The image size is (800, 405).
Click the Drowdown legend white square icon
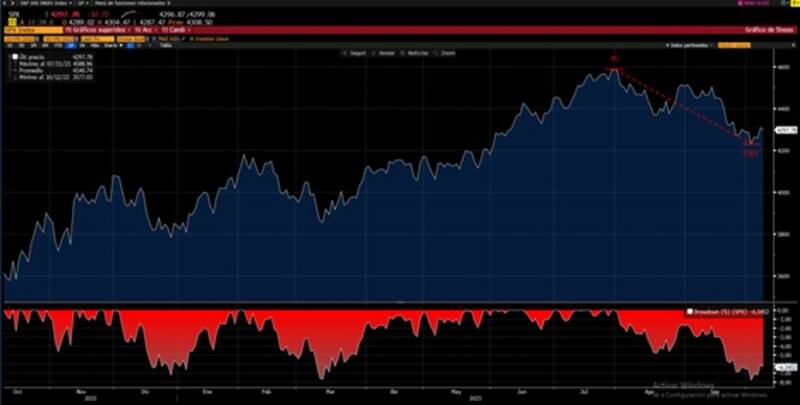click(690, 312)
